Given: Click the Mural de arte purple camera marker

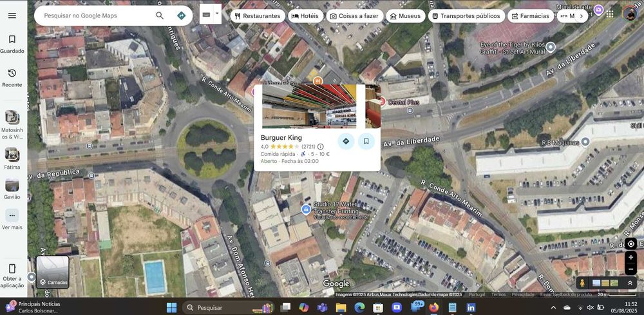Looking at the screenshot, I should coord(598,10).
